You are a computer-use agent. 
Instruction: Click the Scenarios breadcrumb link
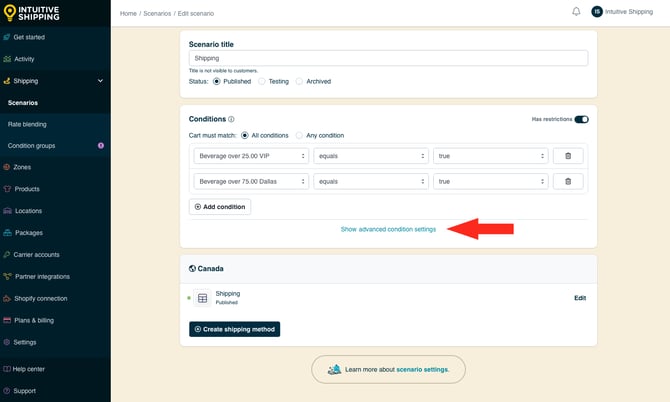[x=157, y=14]
